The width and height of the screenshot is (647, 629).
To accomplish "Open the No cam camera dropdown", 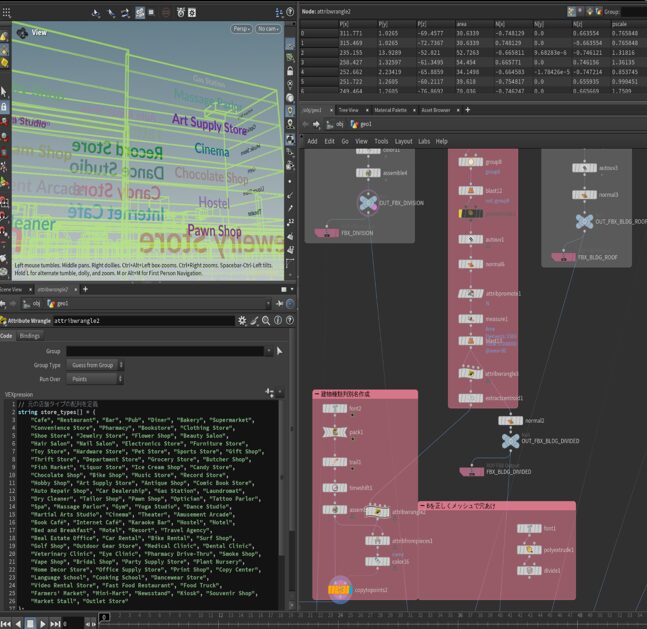I will 268,29.
